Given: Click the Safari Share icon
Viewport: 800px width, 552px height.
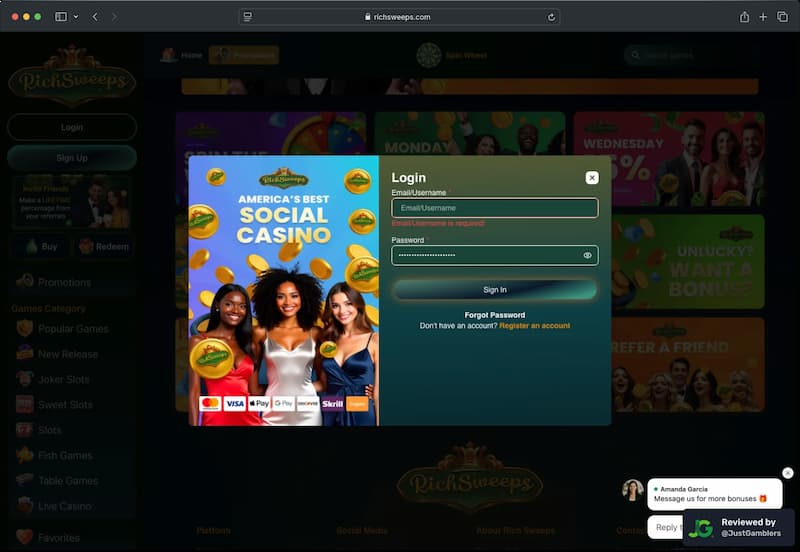Looking at the screenshot, I should coord(744,17).
